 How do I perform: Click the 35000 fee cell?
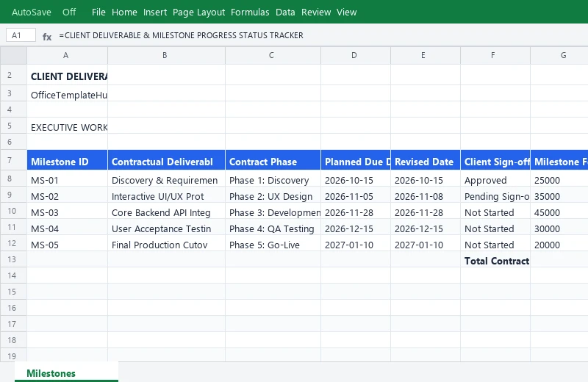(559, 196)
